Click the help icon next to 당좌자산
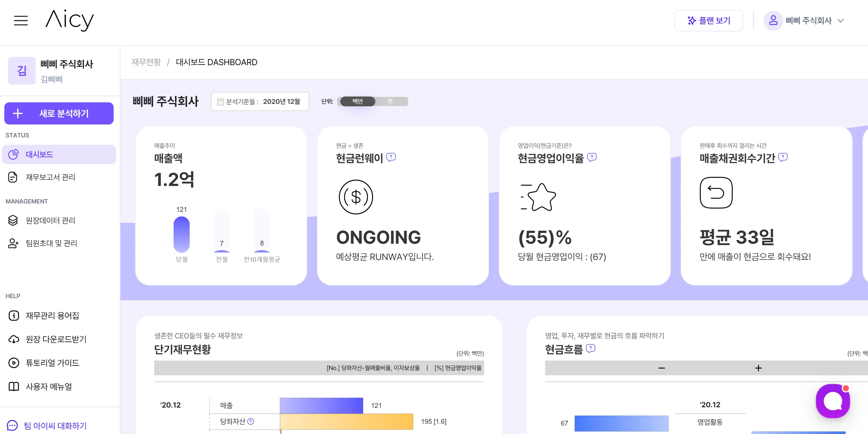Image resolution: width=868 pixels, height=434 pixels. click(251, 421)
